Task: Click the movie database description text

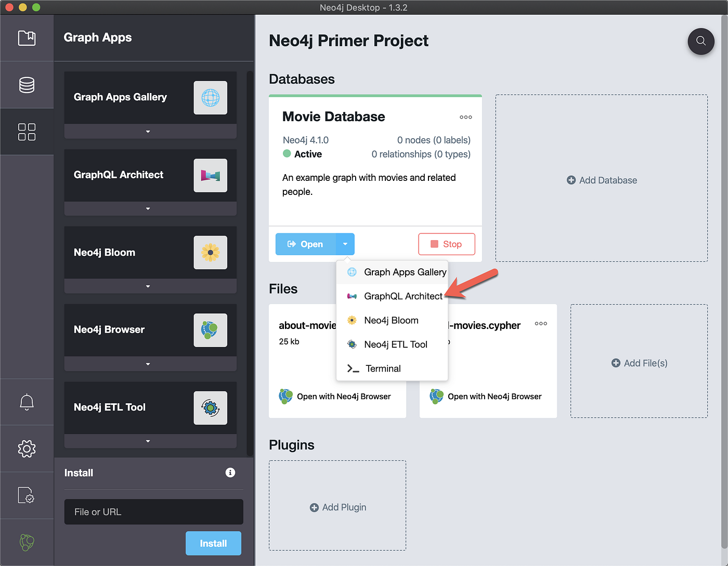Action: tap(369, 185)
